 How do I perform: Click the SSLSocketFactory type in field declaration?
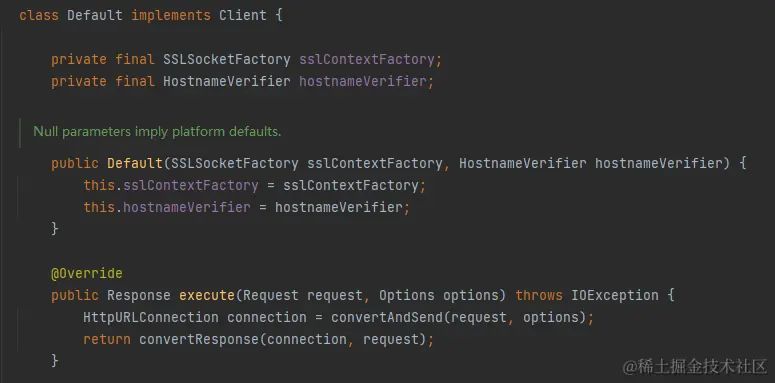pos(227,60)
